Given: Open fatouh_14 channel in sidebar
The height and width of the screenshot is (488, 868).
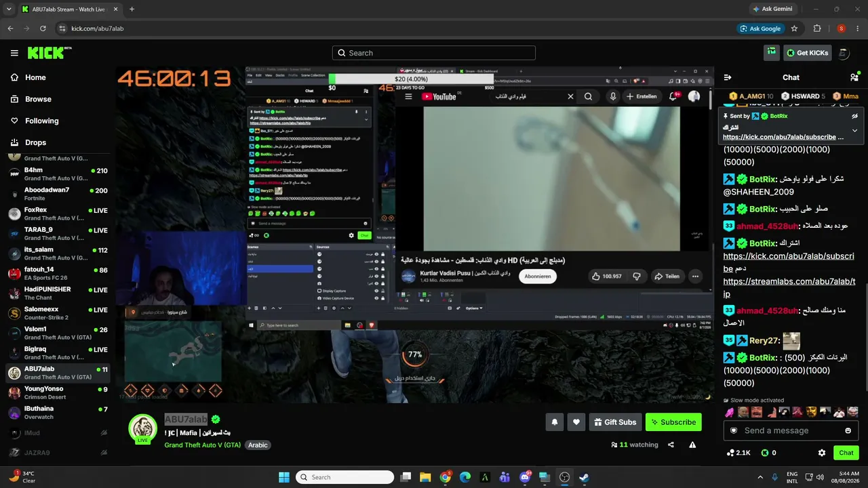Looking at the screenshot, I should 57,273.
